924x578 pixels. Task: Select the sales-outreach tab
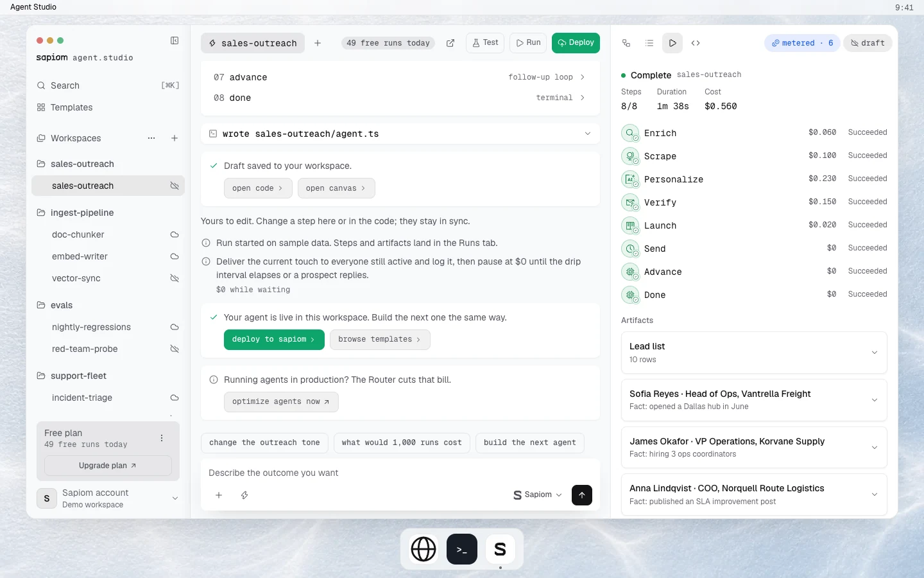pyautogui.click(x=253, y=43)
